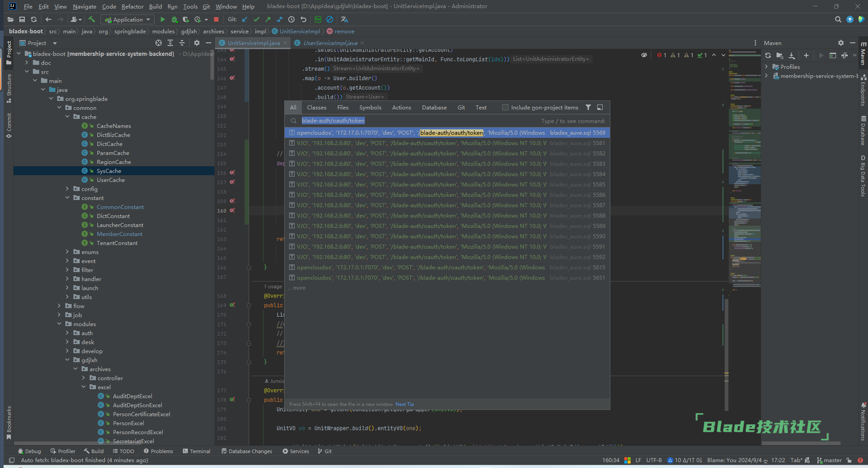Update project from Git with the blue arrow
The height and width of the screenshot is (468, 868).
point(245,19)
